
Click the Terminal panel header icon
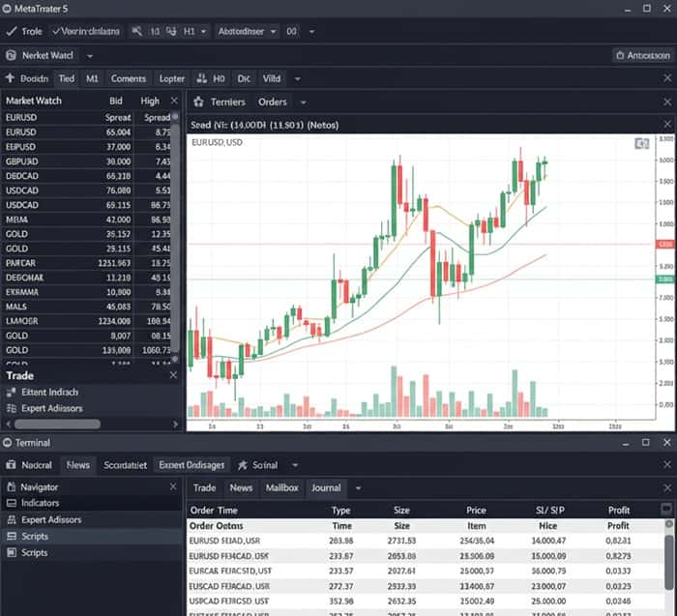click(x=11, y=442)
